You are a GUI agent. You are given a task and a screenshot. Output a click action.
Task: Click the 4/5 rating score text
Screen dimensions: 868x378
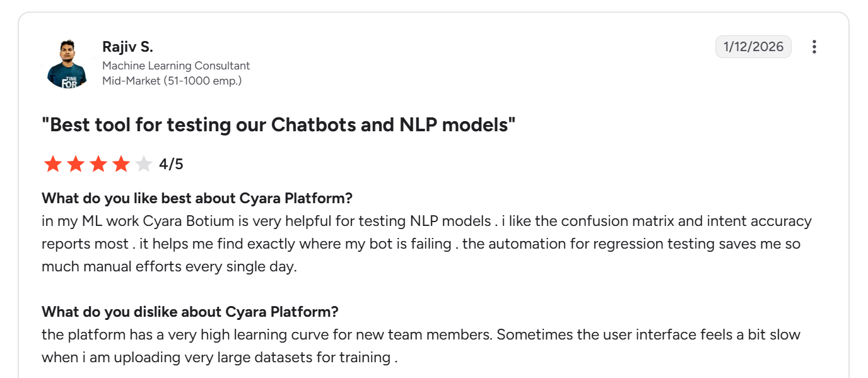click(171, 165)
